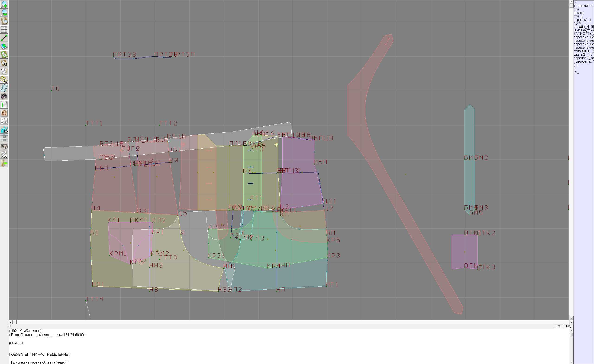Click the pattern with letter M icon
The width and height of the screenshot is (594, 364).
[x=4, y=63]
